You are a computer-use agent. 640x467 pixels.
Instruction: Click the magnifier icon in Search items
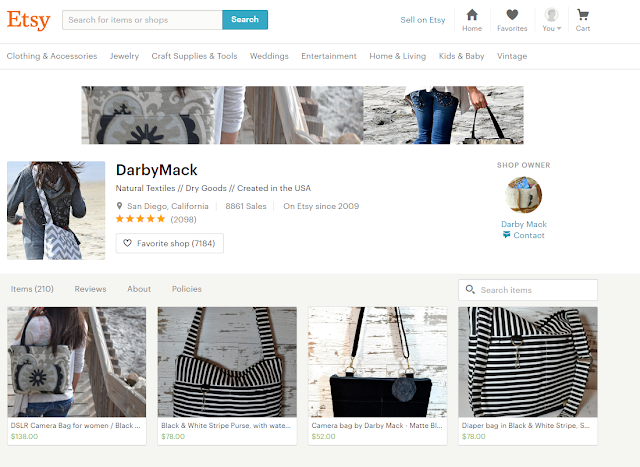470,289
